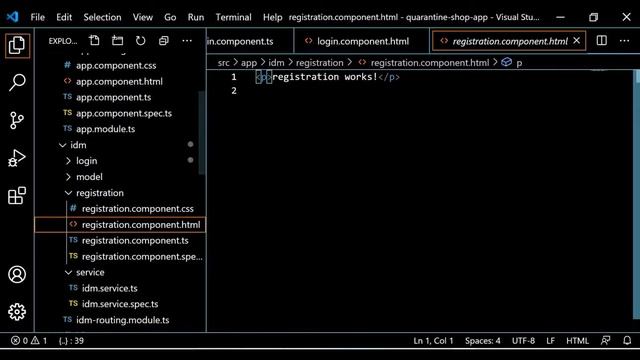Collapse the idm folder

[x=62, y=145]
